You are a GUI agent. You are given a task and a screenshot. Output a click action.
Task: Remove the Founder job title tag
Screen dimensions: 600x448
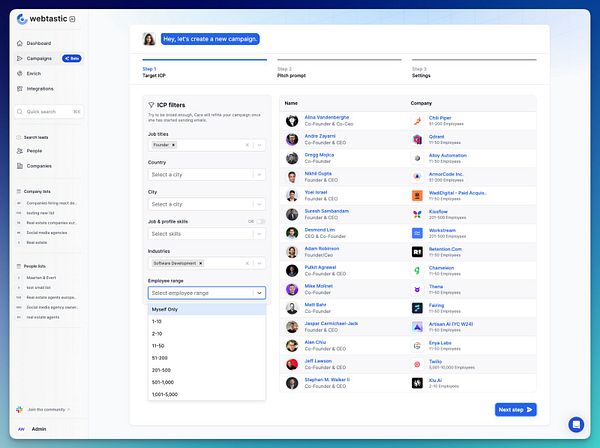(x=173, y=145)
